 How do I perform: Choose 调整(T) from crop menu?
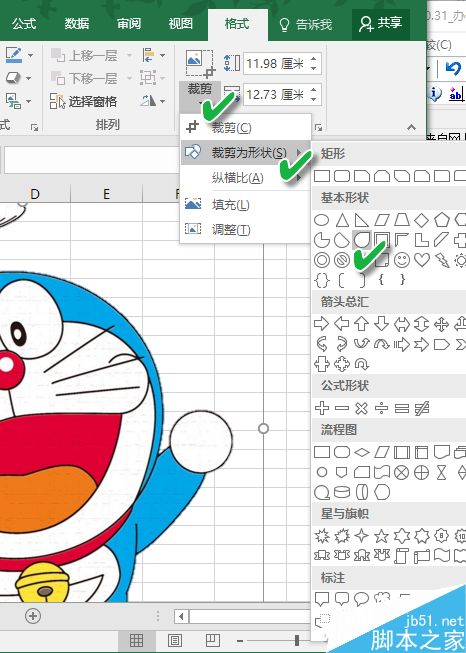(x=246, y=229)
